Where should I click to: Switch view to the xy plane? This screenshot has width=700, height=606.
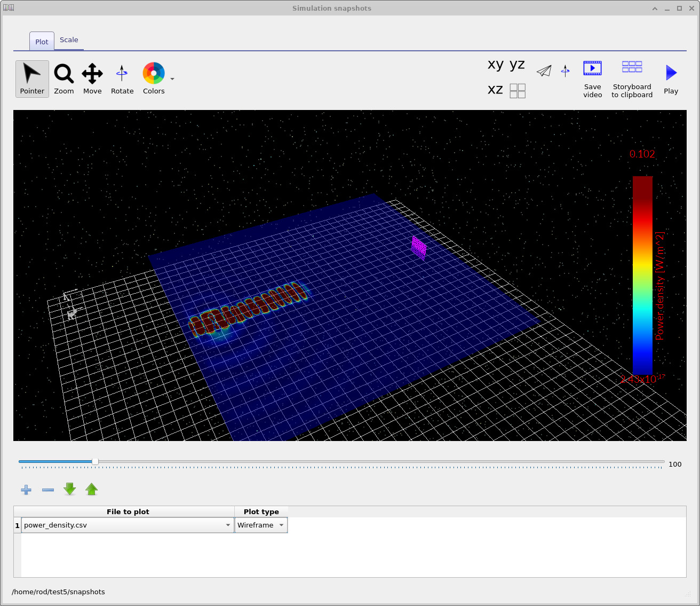point(494,65)
